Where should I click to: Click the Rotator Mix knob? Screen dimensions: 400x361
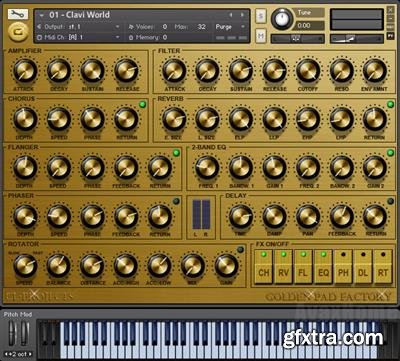[x=193, y=265]
